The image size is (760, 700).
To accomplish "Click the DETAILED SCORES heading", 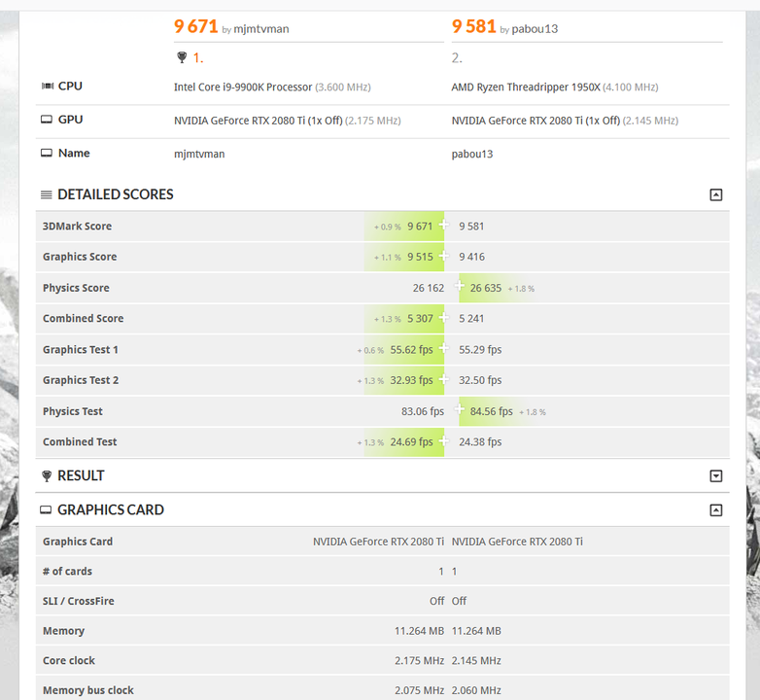I will click(x=116, y=194).
